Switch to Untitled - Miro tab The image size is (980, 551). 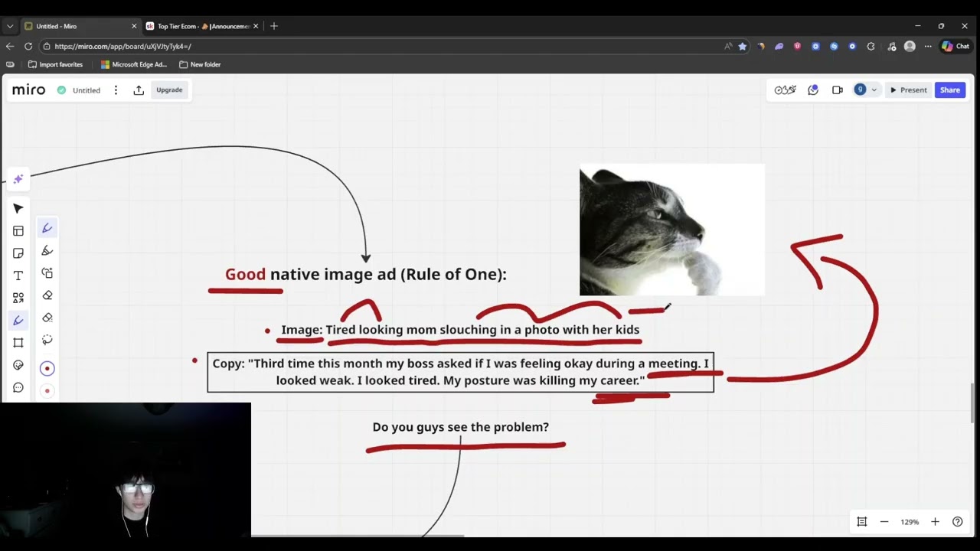click(80, 26)
